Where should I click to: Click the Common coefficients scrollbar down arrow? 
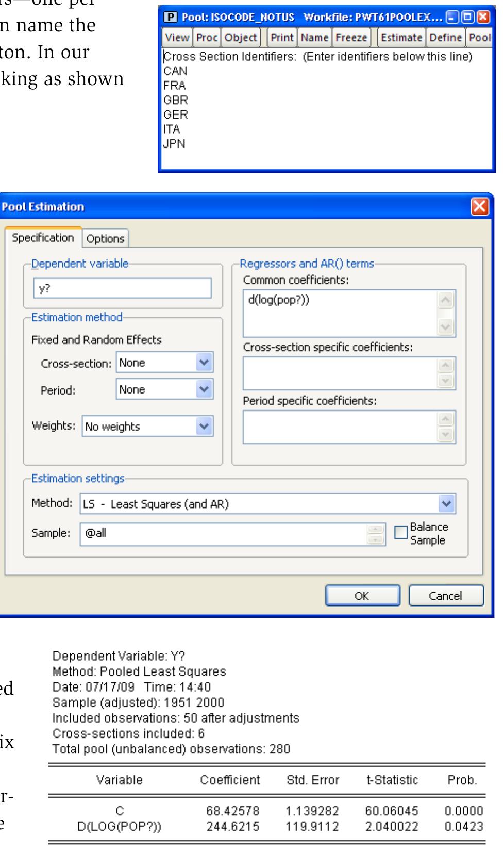coord(446,327)
